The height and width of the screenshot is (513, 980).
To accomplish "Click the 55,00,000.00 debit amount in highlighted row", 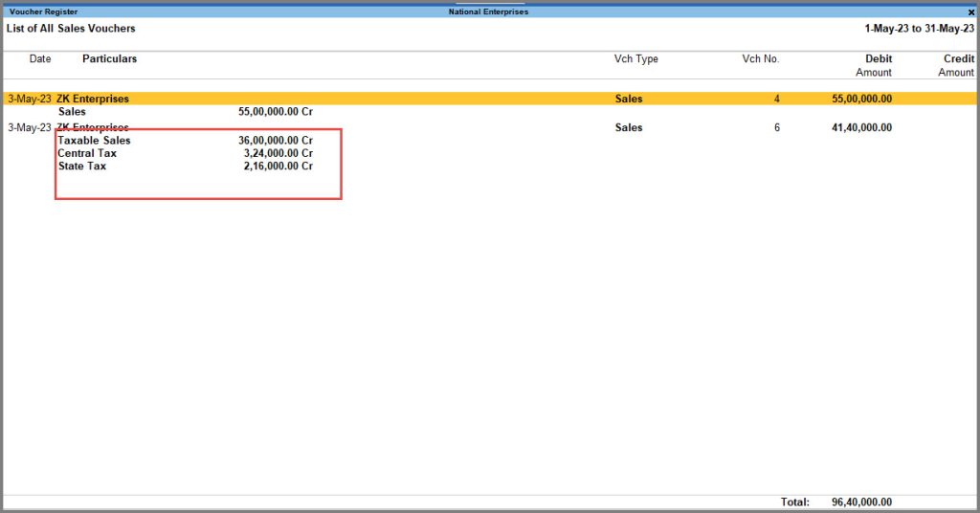I will point(862,99).
